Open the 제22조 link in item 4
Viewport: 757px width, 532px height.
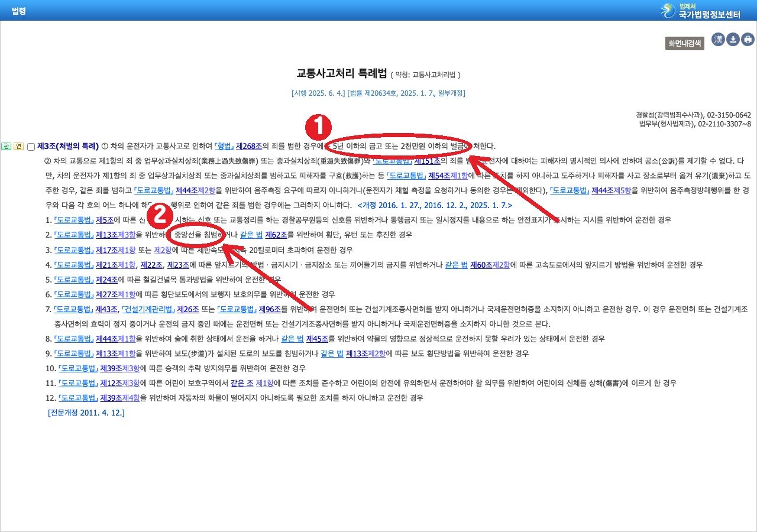(x=151, y=265)
